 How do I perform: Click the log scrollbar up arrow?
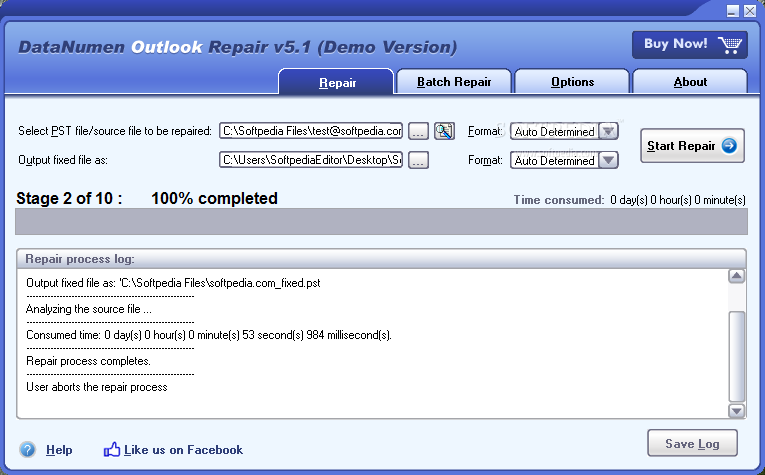click(736, 276)
